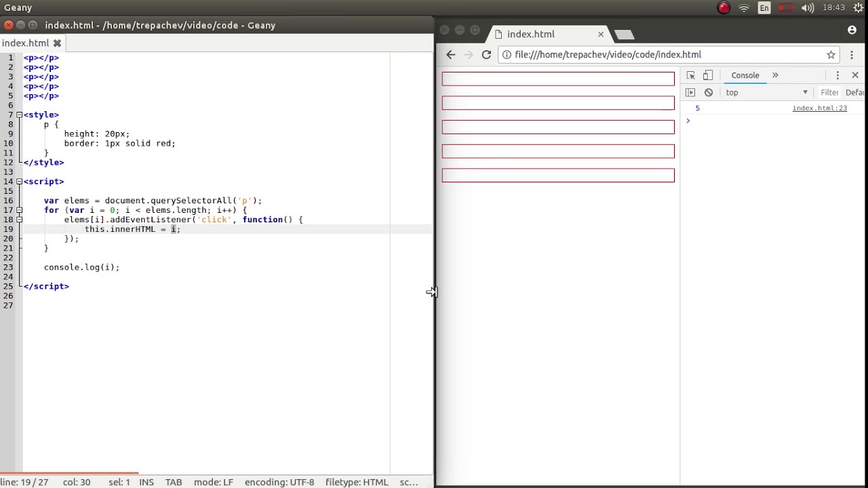
Task: Bookmark this page with the star icon
Action: (831, 54)
